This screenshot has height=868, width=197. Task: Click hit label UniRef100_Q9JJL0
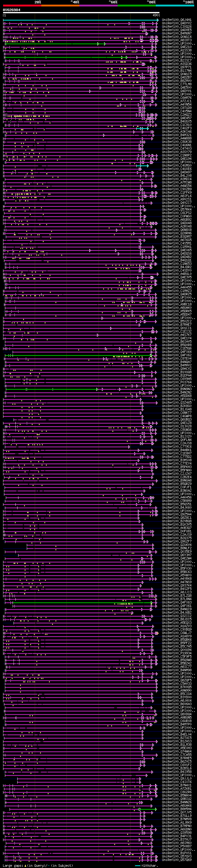(x=176, y=778)
